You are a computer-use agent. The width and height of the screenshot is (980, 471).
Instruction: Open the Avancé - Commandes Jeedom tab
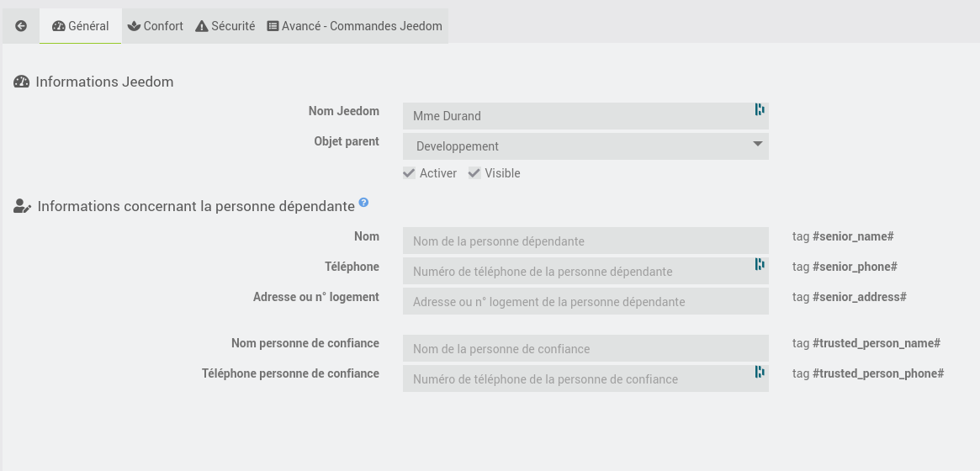click(x=354, y=26)
